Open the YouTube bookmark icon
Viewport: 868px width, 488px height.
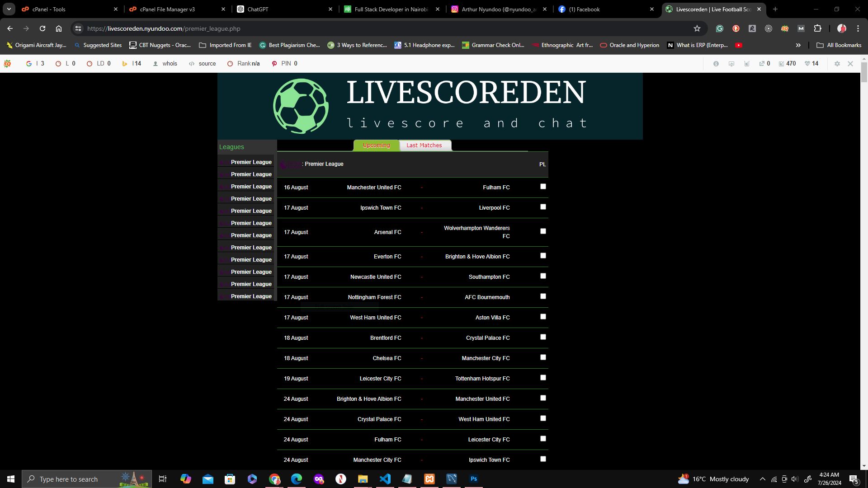pos(739,45)
